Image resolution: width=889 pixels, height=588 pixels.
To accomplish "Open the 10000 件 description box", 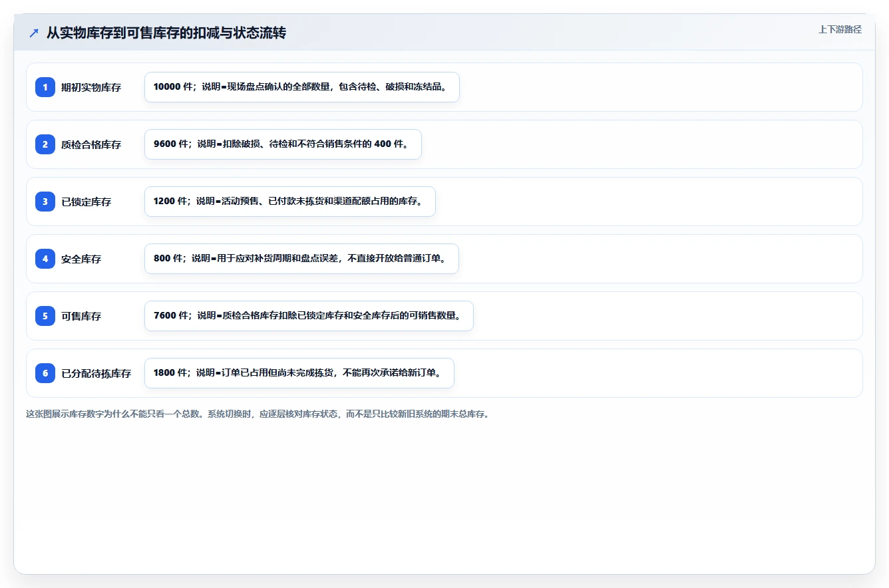I will coord(302,87).
